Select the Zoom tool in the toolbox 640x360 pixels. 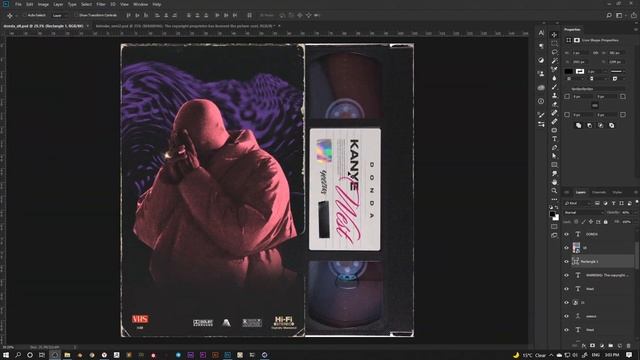[554, 191]
